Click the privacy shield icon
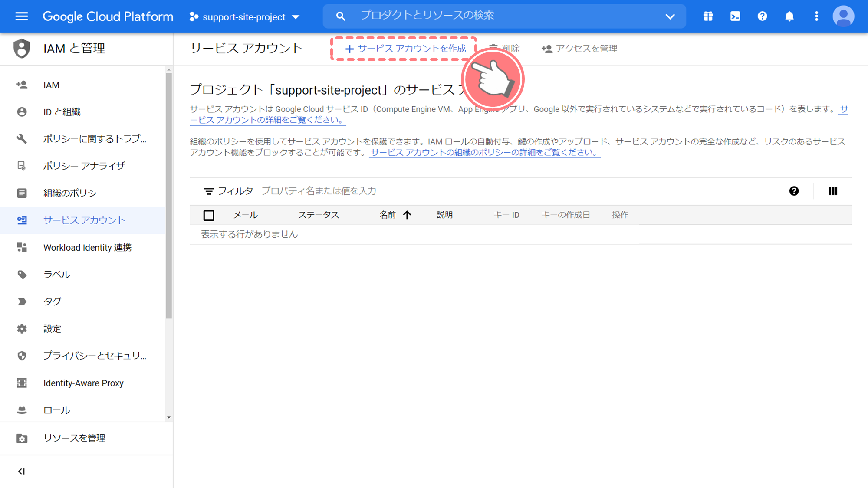This screenshot has height=488, width=868. click(22, 356)
